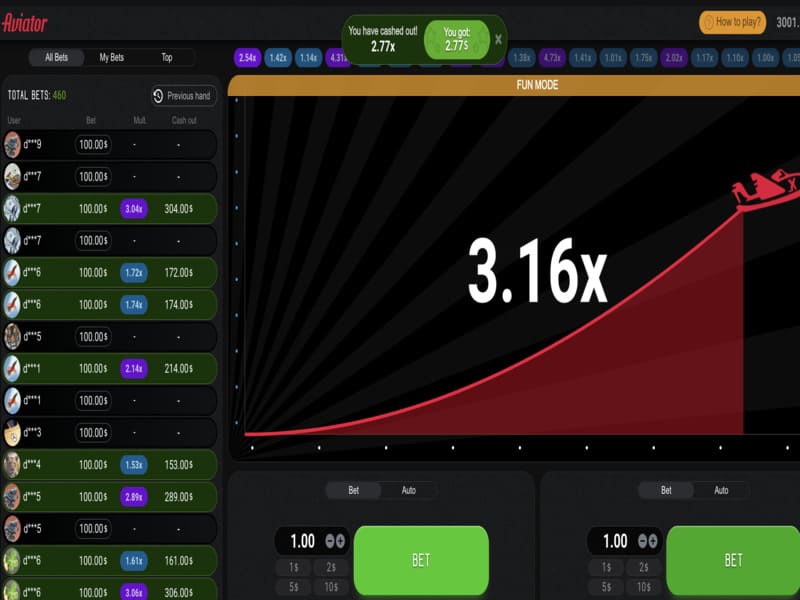Screen dimensions: 800x600
Task: Decrease right panel bet with minus icon
Action: click(642, 541)
